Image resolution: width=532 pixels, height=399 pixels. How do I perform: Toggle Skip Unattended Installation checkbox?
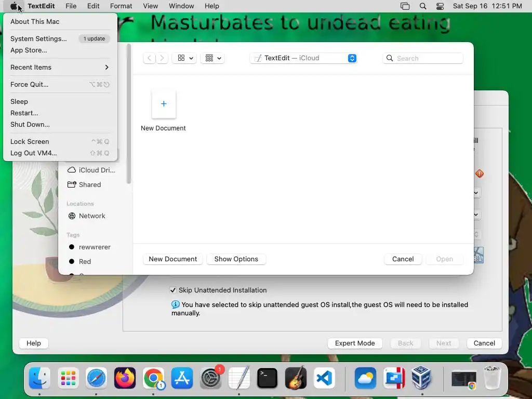pos(173,290)
